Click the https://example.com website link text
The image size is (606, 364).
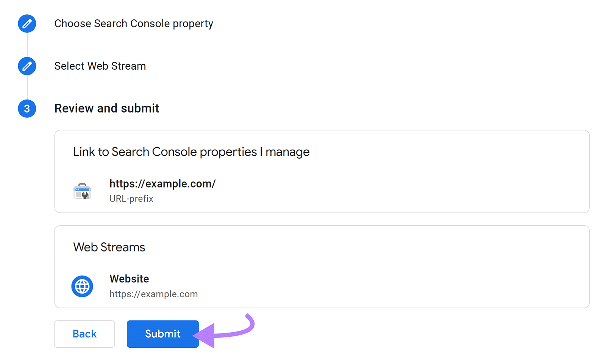(153, 294)
